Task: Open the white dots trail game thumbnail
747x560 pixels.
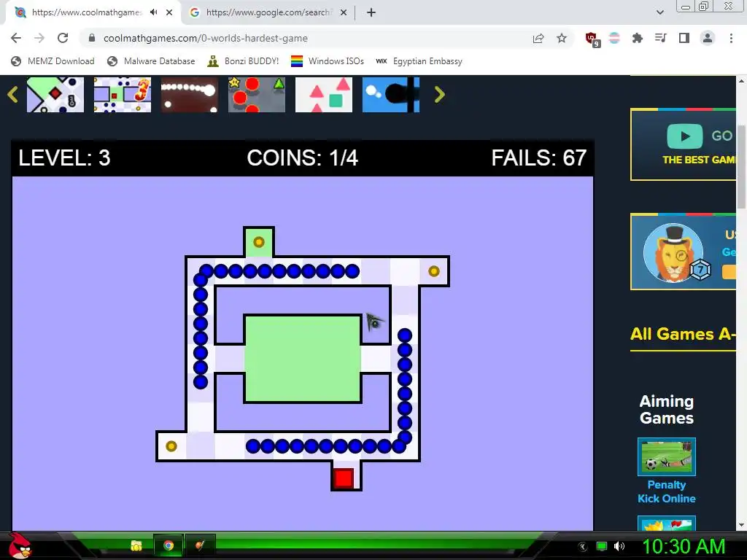Action: [190, 95]
